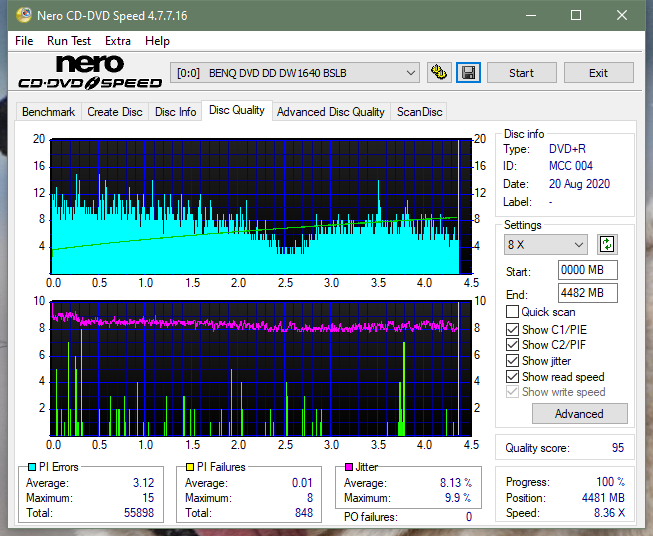
Task: Click the Speed value 8.36 X
Action: (609, 513)
